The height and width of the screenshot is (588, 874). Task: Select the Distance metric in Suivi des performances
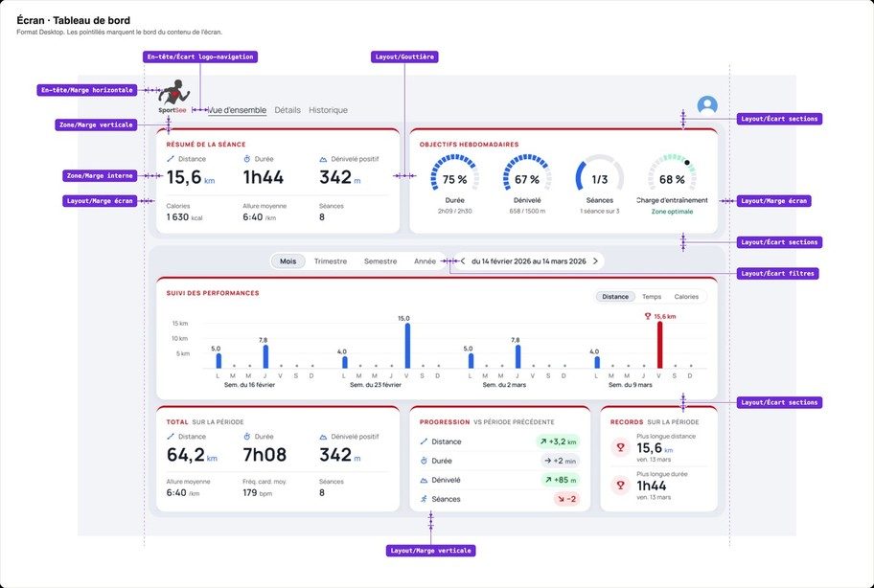pyautogui.click(x=615, y=297)
